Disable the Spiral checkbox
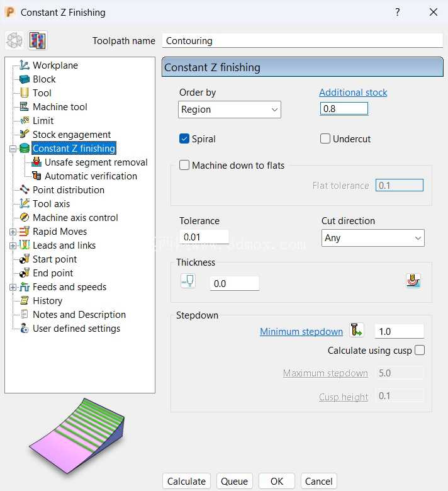Viewport: 448px width, 491px height. tap(184, 138)
